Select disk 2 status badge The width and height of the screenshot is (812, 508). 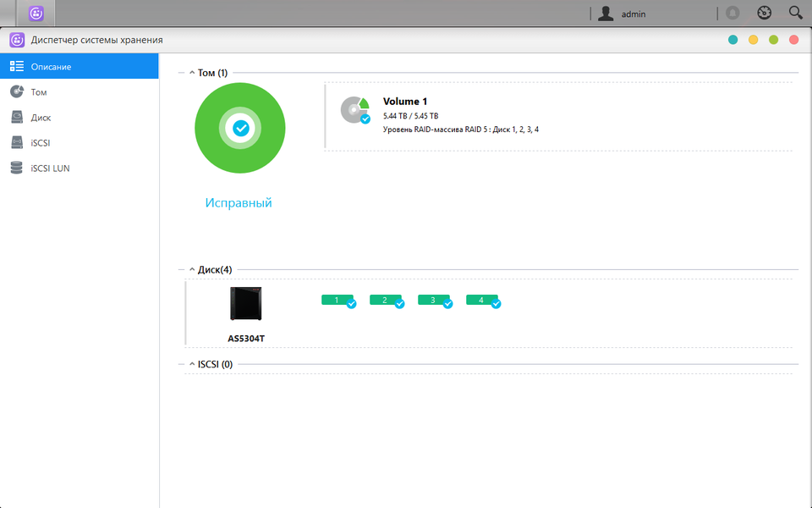click(387, 301)
